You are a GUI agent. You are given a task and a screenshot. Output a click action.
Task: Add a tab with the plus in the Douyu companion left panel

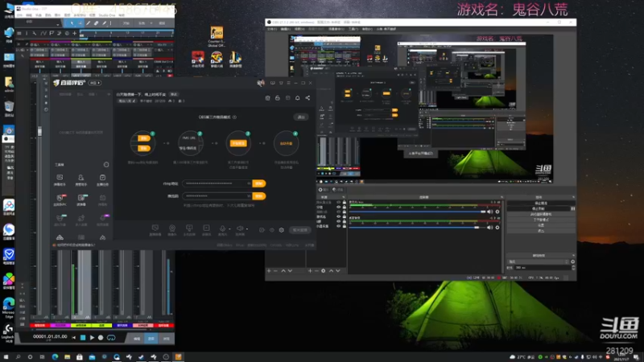click(x=109, y=94)
